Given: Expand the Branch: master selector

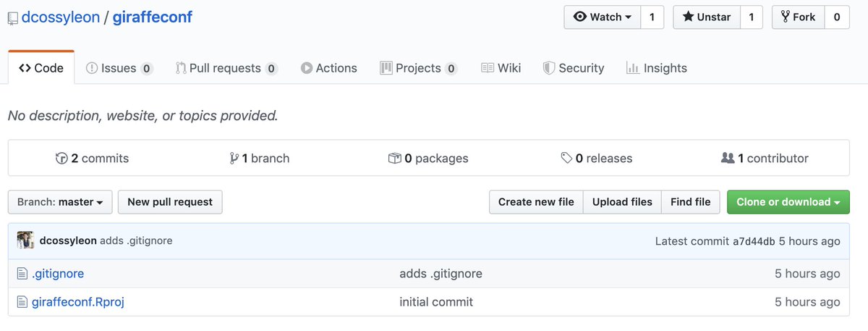Looking at the screenshot, I should (60, 202).
